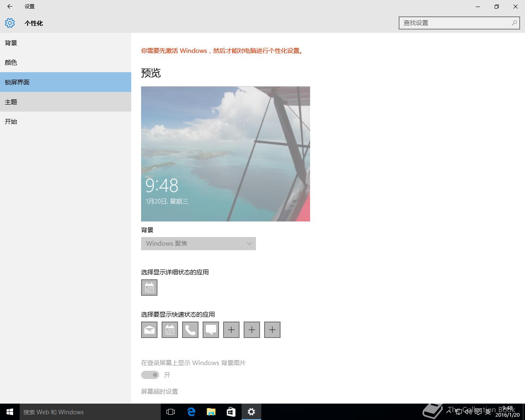Click inside the 查找设置 search field
Image resolution: width=525 pixels, height=420 pixels.
click(459, 23)
